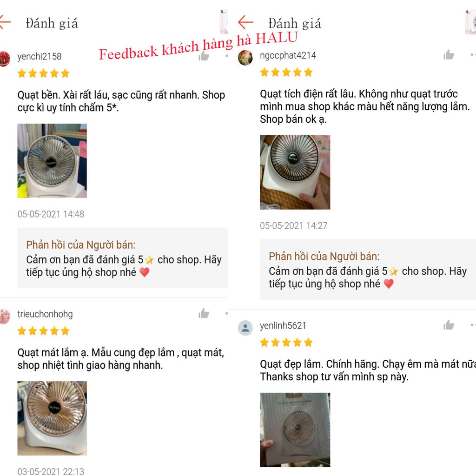476x476 pixels.
Task: Open username trieuchonhohg
Action: [x=45, y=314]
